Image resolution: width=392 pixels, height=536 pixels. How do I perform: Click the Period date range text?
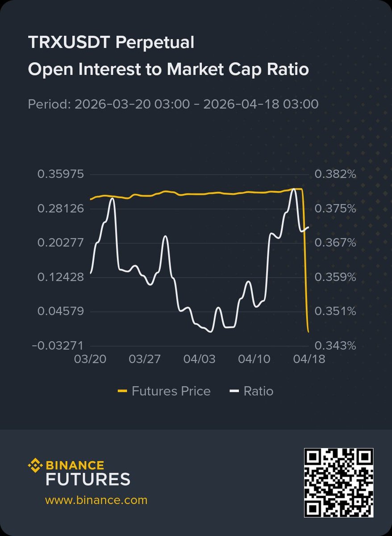point(173,104)
